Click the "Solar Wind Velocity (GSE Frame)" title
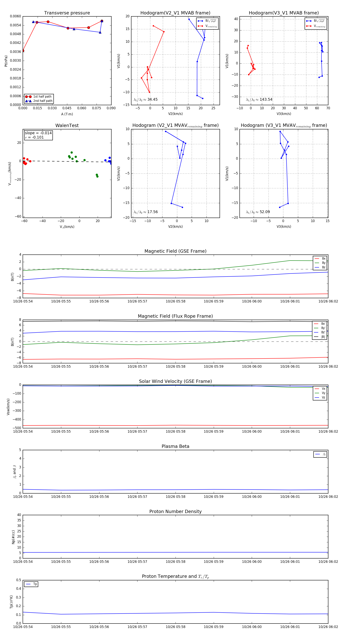The height and width of the screenshot is (644, 351). (175, 381)
